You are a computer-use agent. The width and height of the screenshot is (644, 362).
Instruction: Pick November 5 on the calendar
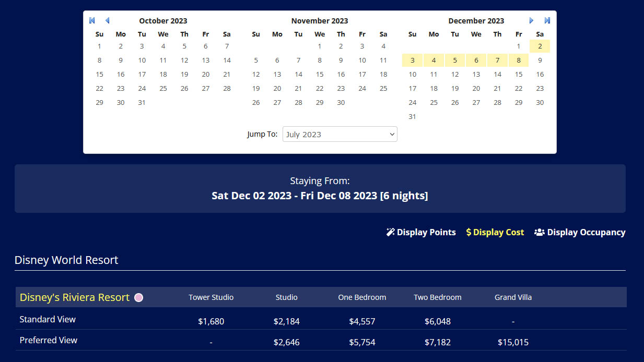(256, 61)
